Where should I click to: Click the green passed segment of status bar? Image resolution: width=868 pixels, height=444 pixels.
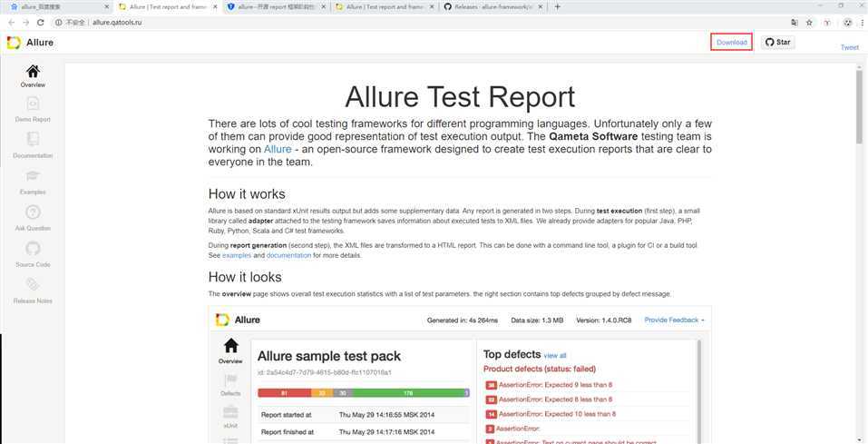tap(408, 393)
